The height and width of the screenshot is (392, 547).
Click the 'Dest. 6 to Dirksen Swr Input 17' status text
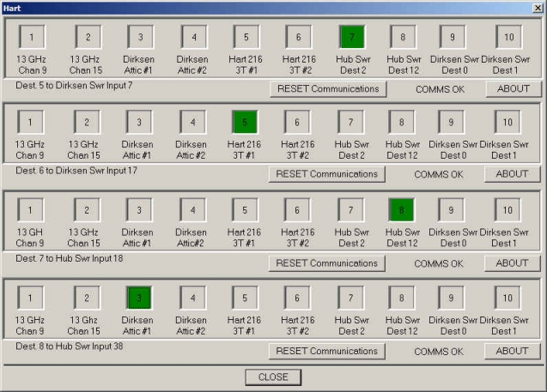[x=76, y=171]
